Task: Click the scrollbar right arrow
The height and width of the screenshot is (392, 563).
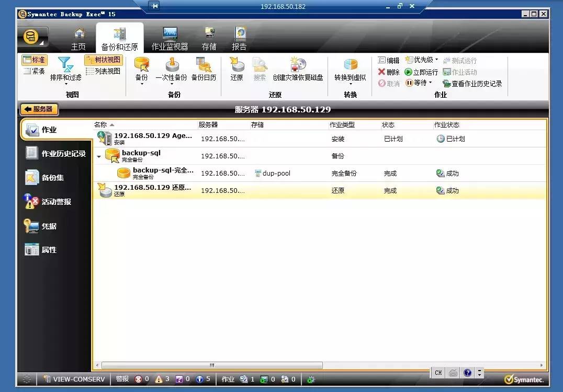Action: point(542,365)
